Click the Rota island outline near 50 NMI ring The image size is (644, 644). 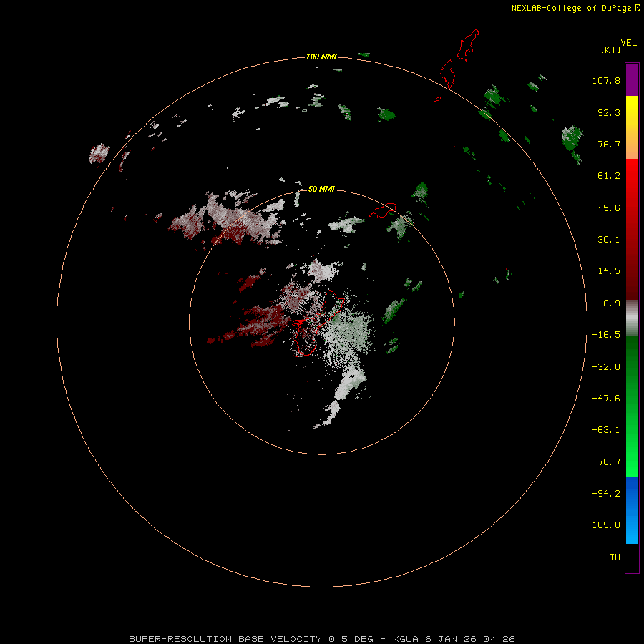coord(383,210)
